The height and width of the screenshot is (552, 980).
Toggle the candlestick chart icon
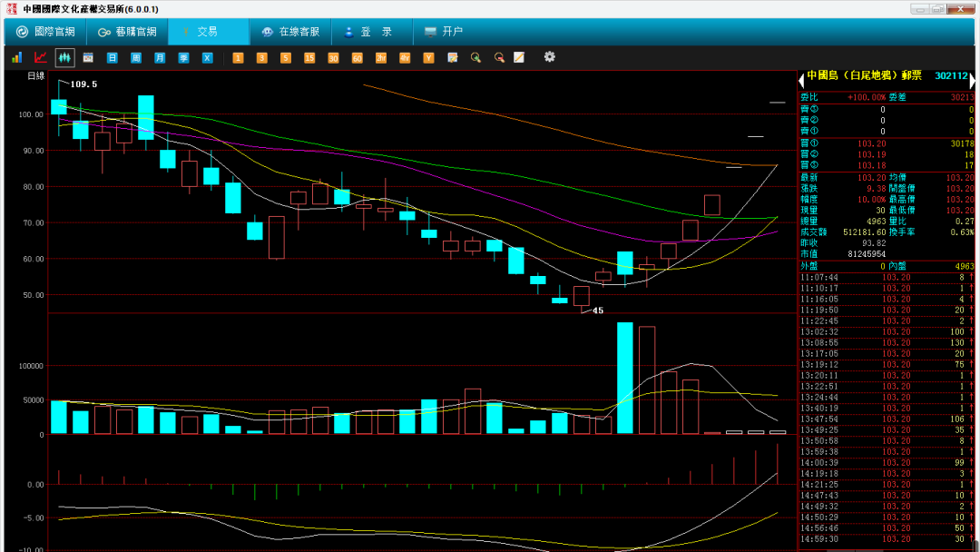click(64, 57)
